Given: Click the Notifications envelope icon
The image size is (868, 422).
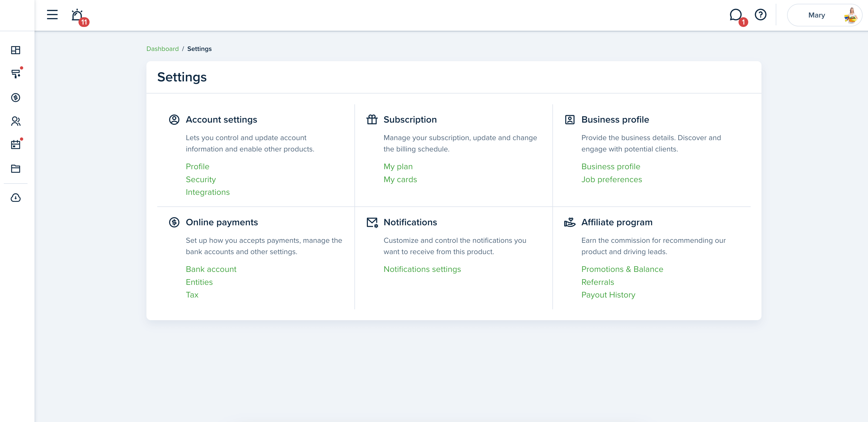Looking at the screenshot, I should click(372, 222).
